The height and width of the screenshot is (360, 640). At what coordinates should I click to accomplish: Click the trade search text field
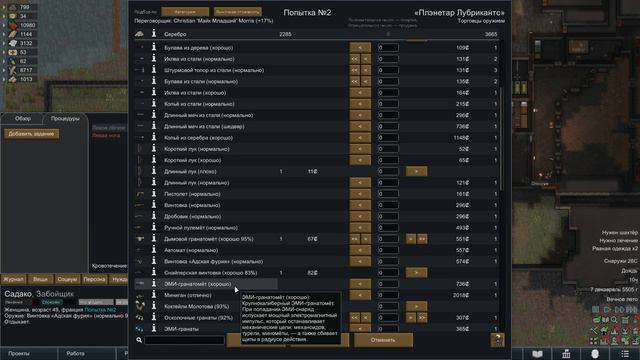184,340
